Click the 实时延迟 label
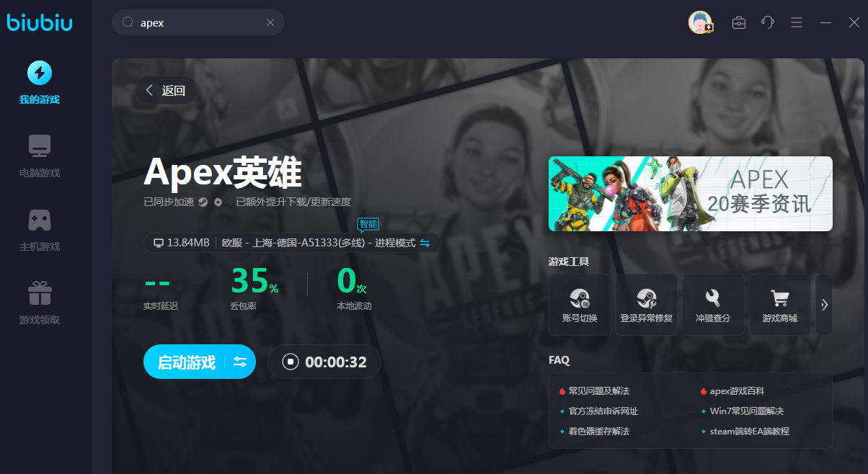The image size is (868, 474). (161, 306)
